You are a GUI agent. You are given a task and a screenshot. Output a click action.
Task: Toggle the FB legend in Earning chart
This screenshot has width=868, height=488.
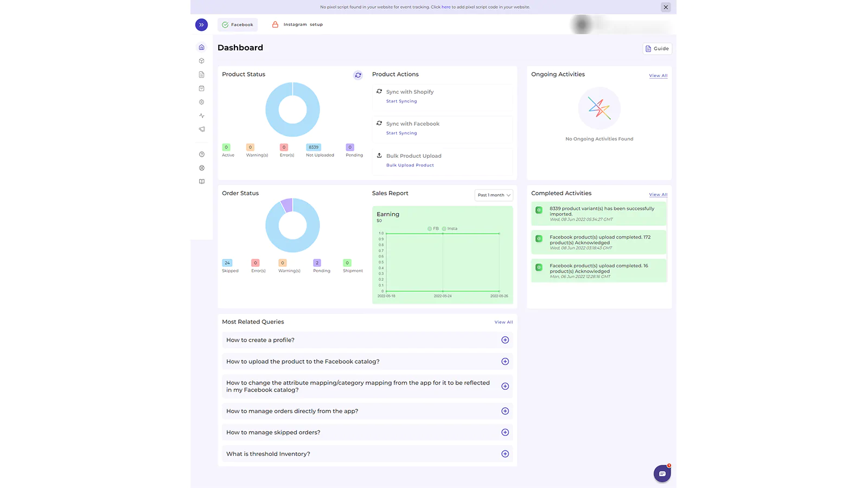[x=433, y=229]
